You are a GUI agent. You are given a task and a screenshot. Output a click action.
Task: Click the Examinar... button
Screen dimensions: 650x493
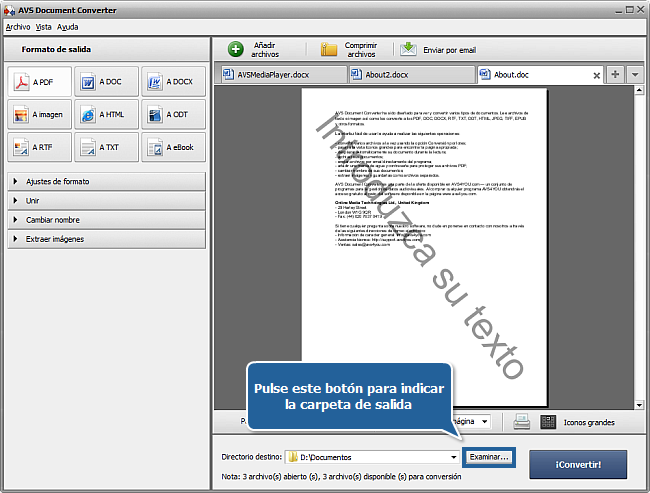[x=489, y=457]
